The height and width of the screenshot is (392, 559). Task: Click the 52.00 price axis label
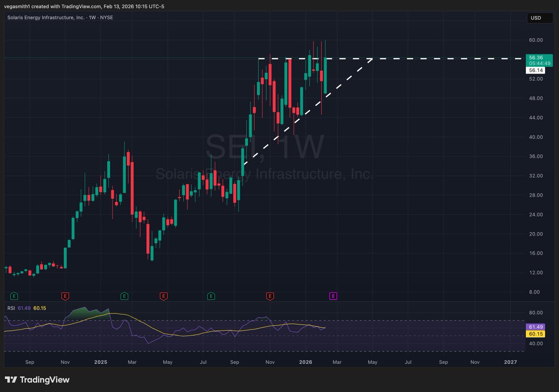tap(537, 79)
